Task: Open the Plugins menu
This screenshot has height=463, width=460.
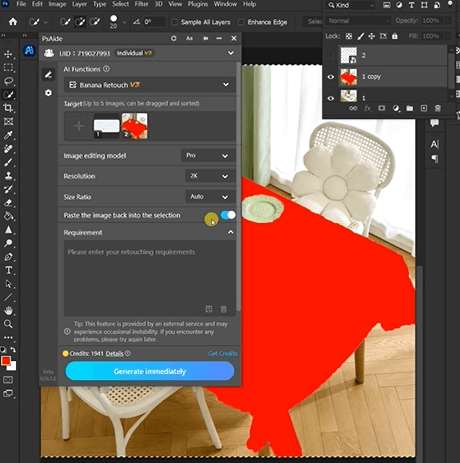Action: click(198, 4)
